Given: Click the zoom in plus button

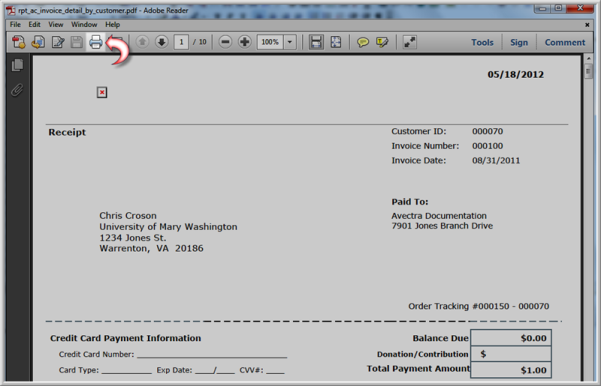Looking at the screenshot, I should pos(244,42).
